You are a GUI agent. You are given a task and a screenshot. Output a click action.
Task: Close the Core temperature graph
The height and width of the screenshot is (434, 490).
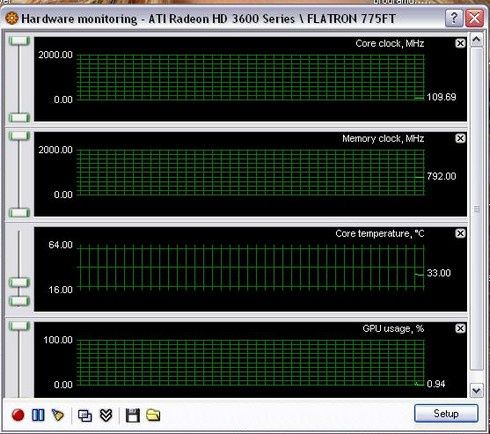(460, 233)
